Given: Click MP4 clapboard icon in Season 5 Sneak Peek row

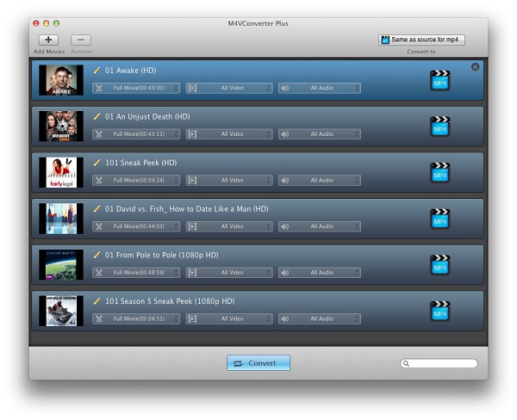Looking at the screenshot, I should click(x=440, y=311).
